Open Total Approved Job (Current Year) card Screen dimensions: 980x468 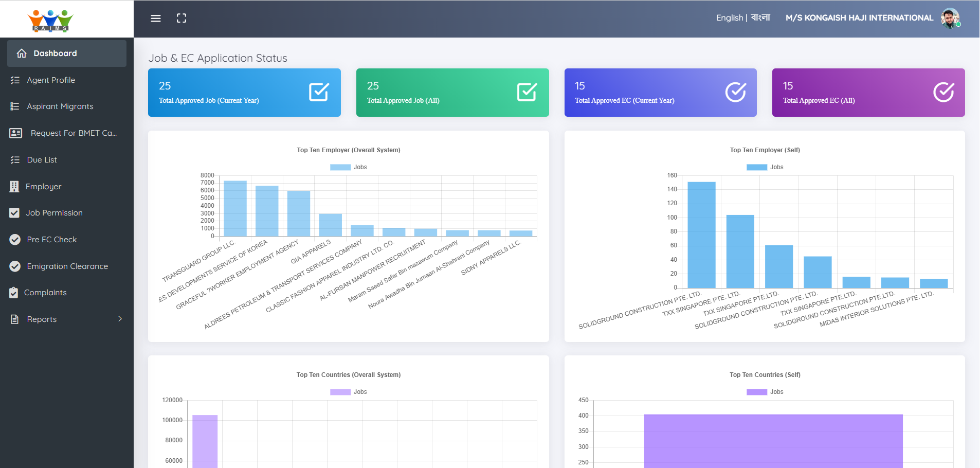pos(244,93)
